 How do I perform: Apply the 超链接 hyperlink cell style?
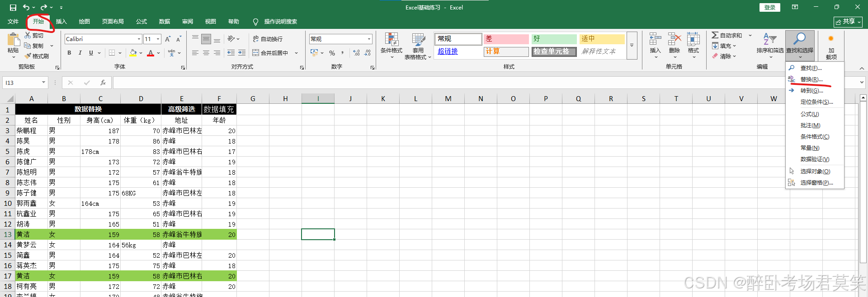point(458,51)
